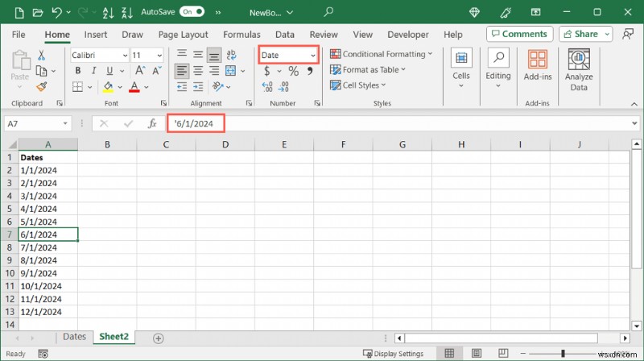Apply Comma Style number format

310,71
